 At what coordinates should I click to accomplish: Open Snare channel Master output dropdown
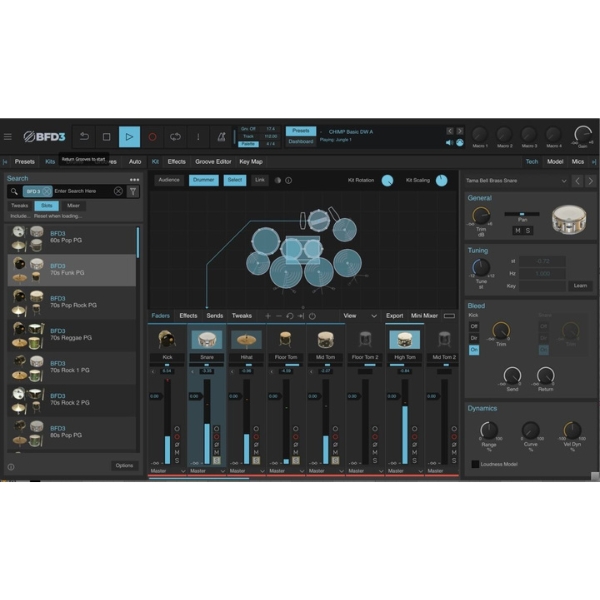pos(207,471)
